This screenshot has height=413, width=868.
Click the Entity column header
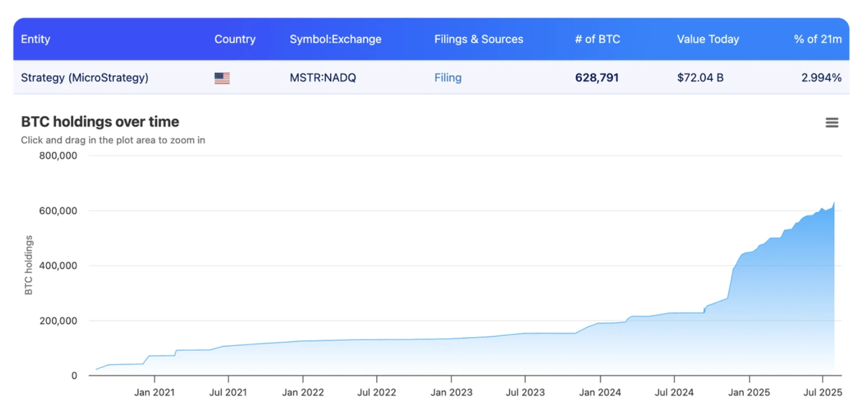35,39
